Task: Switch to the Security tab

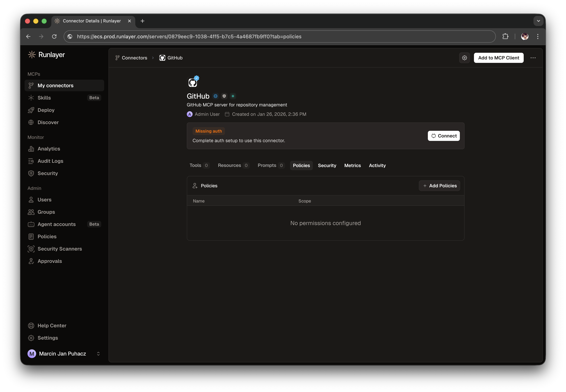Action: (x=327, y=165)
